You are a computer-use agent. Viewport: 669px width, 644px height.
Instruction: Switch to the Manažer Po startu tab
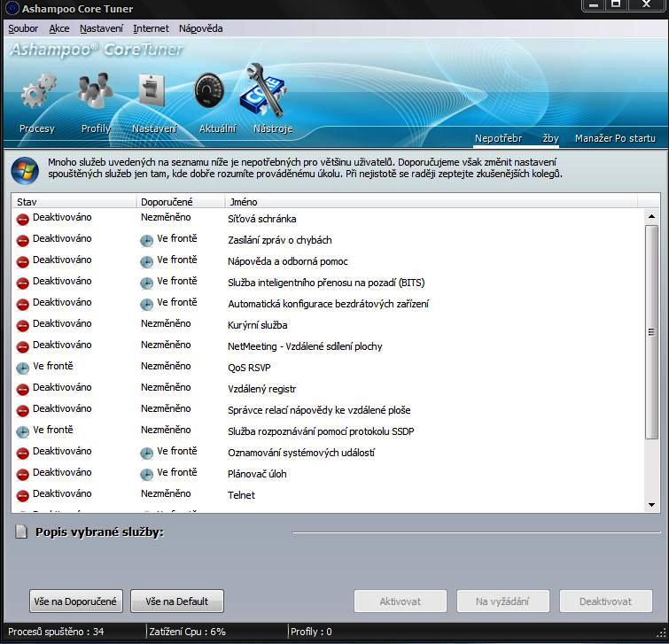615,138
